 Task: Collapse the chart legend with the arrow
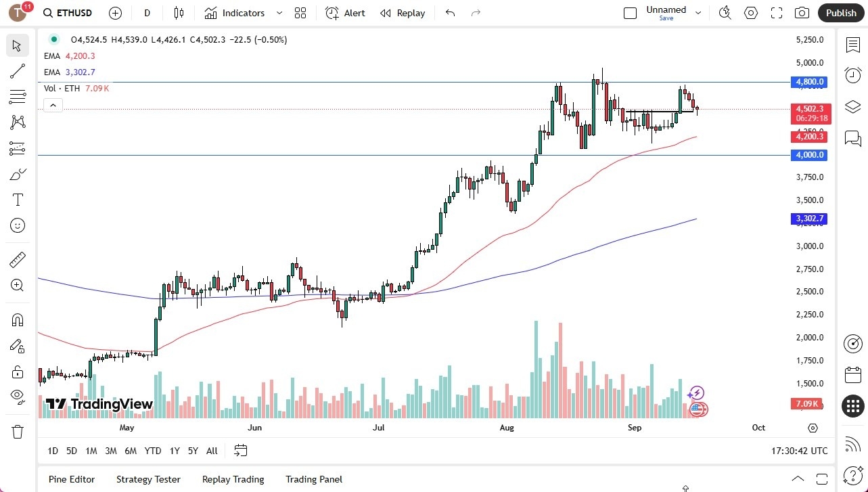(53, 105)
